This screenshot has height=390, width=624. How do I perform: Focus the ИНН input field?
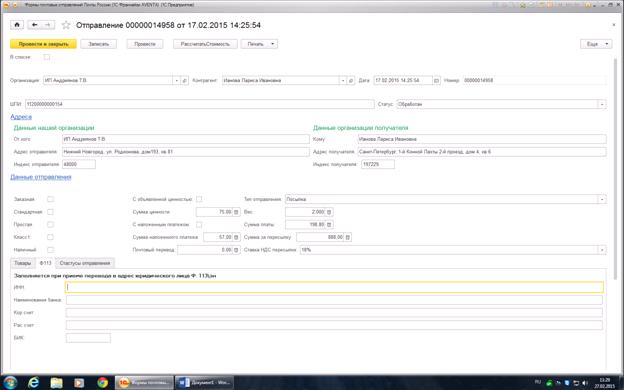(334, 287)
